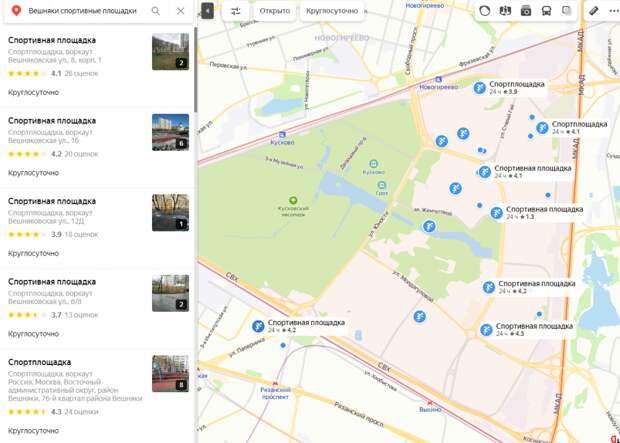Screen dimensions: 620x443
Task: Open listing at Вешняковская ул., 8, корп. 1
Action: 97,66
